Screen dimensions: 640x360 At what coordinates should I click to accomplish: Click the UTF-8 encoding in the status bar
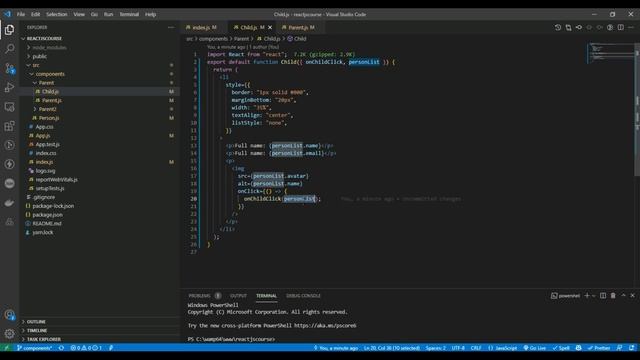(x=458, y=348)
